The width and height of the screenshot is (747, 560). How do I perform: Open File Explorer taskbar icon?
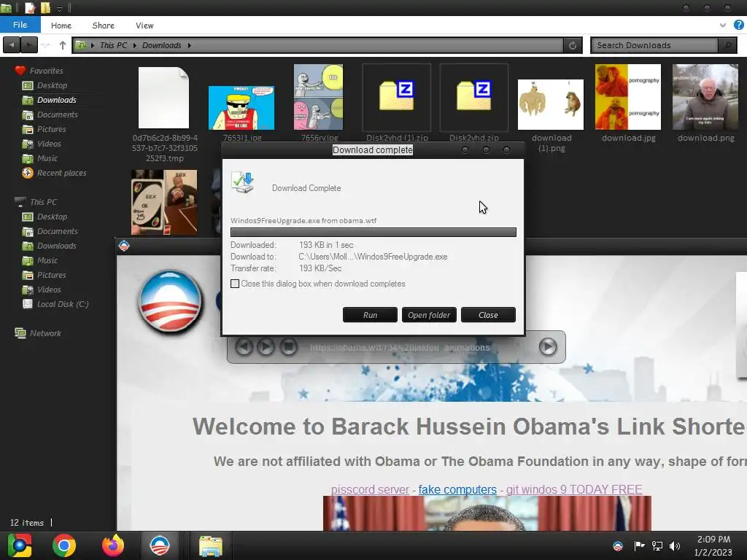(211, 545)
